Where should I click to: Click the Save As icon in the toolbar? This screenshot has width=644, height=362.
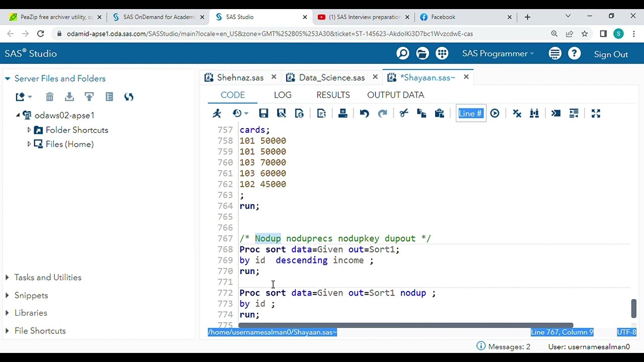pyautogui.click(x=281, y=114)
